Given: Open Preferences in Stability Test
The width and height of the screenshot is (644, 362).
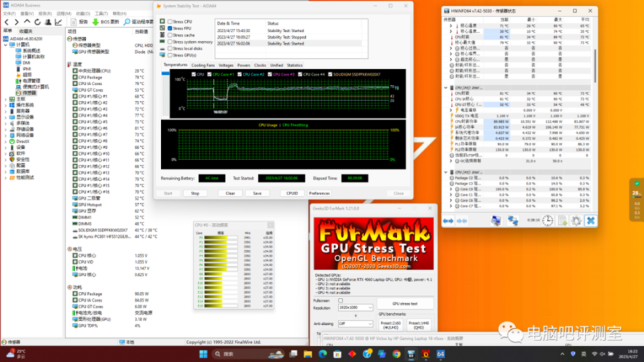Looking at the screenshot, I should pos(319,193).
